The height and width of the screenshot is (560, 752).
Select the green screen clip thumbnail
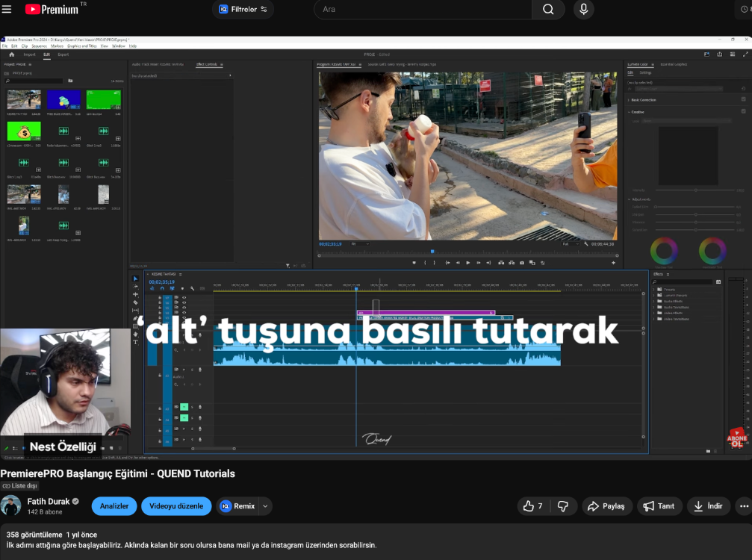pos(103,100)
